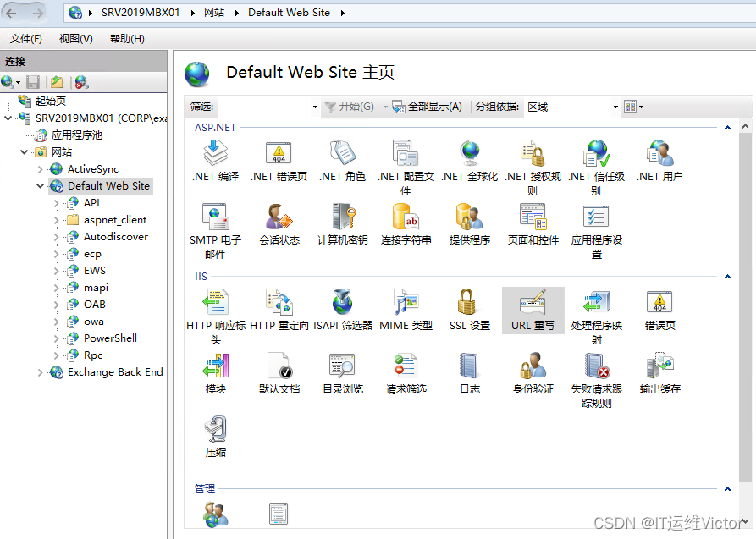
Task: Open ISAPI 筛选器 feature
Action: tap(342, 310)
